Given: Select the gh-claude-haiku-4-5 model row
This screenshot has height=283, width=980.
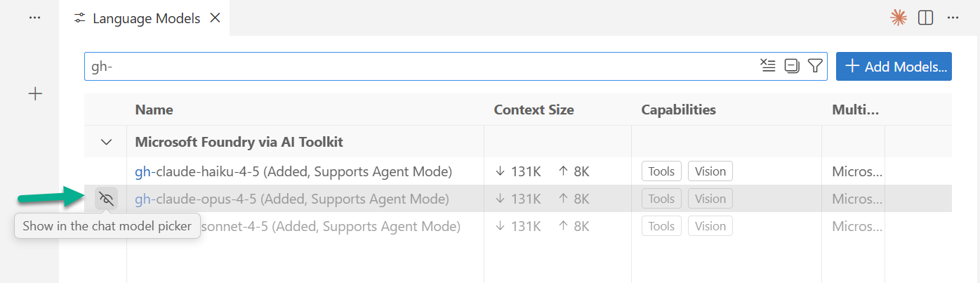Looking at the screenshot, I should pos(293,171).
